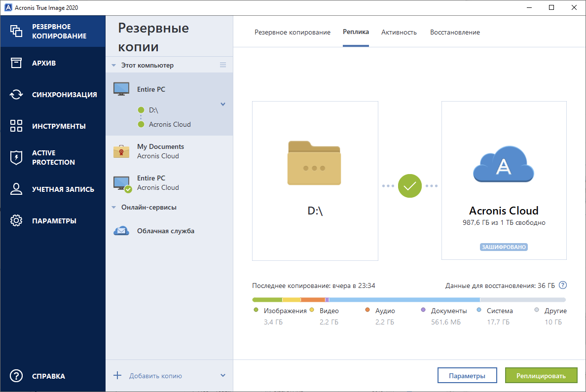Screen dimensions: 586x392
Task: Click the grey Другие segment of storage bar
Action: tap(523, 300)
